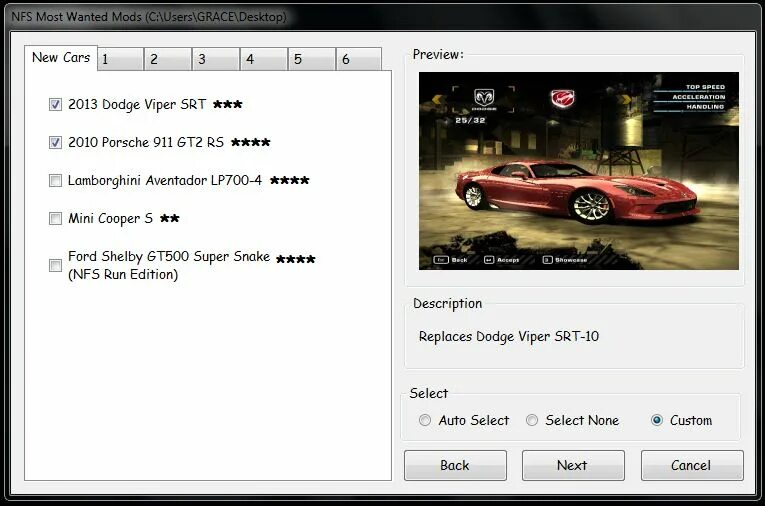Image resolution: width=765 pixels, height=506 pixels.
Task: Choose the Auto Select radio button
Action: [425, 420]
